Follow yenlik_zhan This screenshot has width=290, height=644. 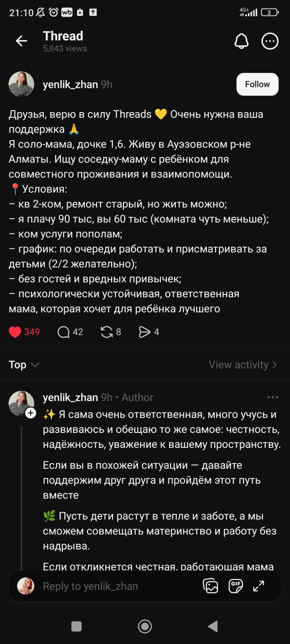click(x=257, y=84)
